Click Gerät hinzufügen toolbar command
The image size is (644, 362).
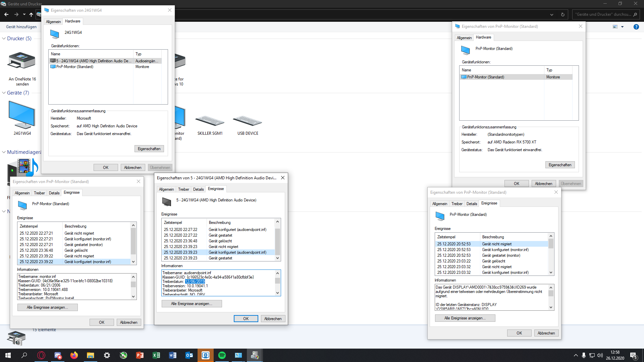click(x=21, y=27)
